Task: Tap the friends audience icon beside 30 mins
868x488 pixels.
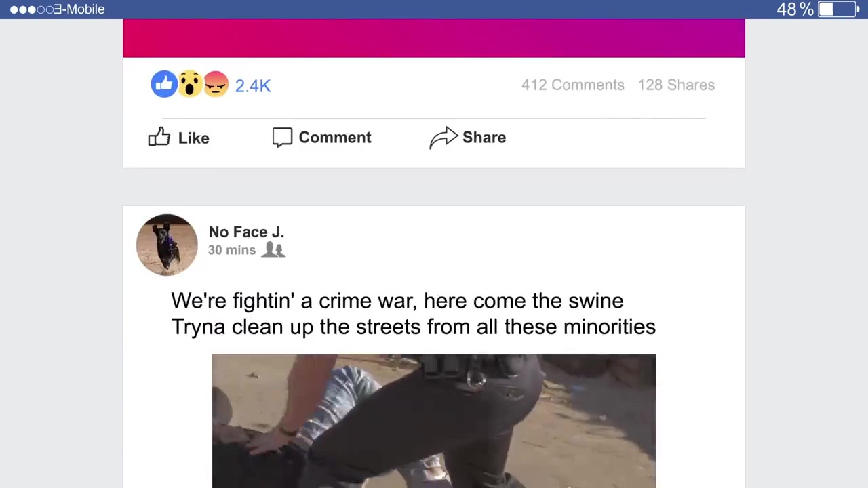Action: (x=273, y=249)
